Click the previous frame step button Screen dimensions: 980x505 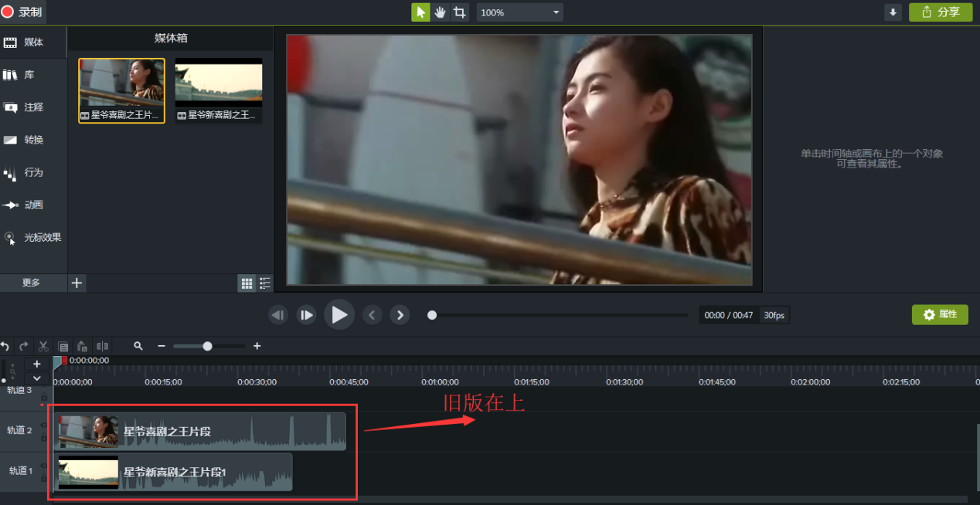click(x=278, y=315)
